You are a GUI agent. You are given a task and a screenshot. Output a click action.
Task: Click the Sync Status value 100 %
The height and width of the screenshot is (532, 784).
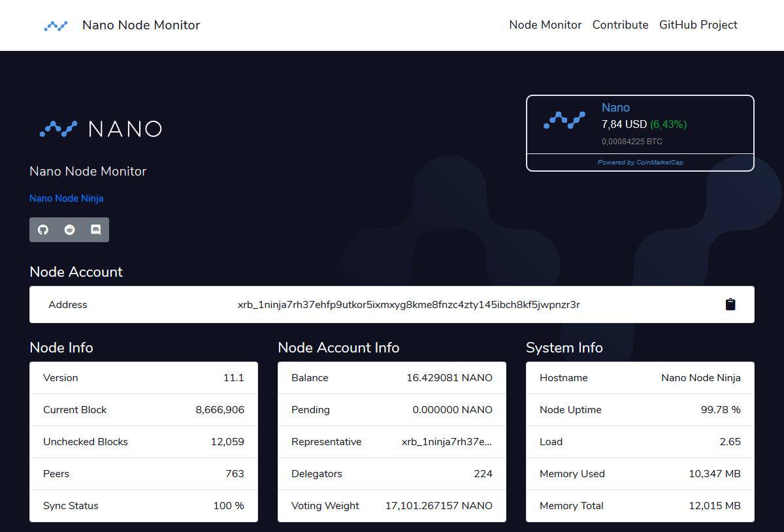click(x=229, y=506)
